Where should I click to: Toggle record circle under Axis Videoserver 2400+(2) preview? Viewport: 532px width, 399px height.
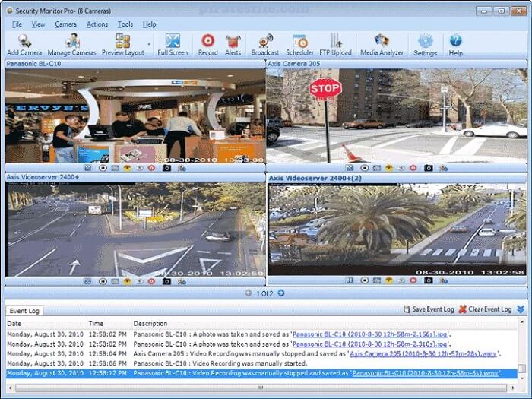pyautogui.click(x=364, y=280)
